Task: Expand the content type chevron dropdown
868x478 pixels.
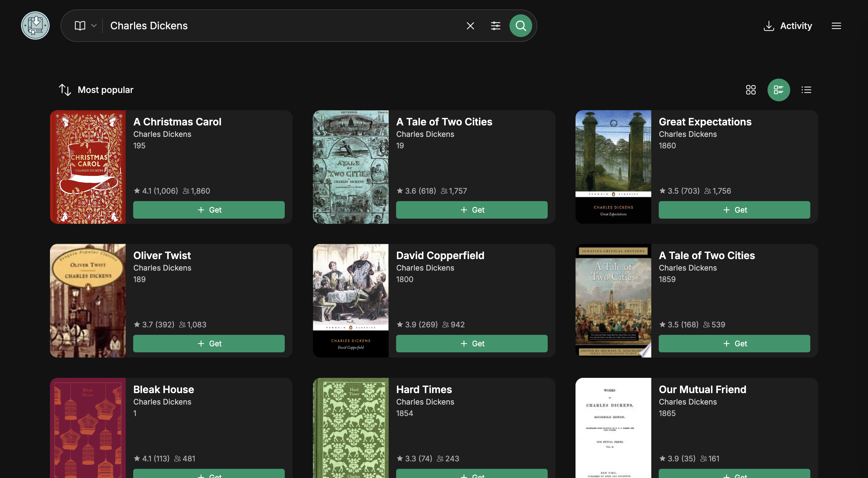Action: pos(94,26)
